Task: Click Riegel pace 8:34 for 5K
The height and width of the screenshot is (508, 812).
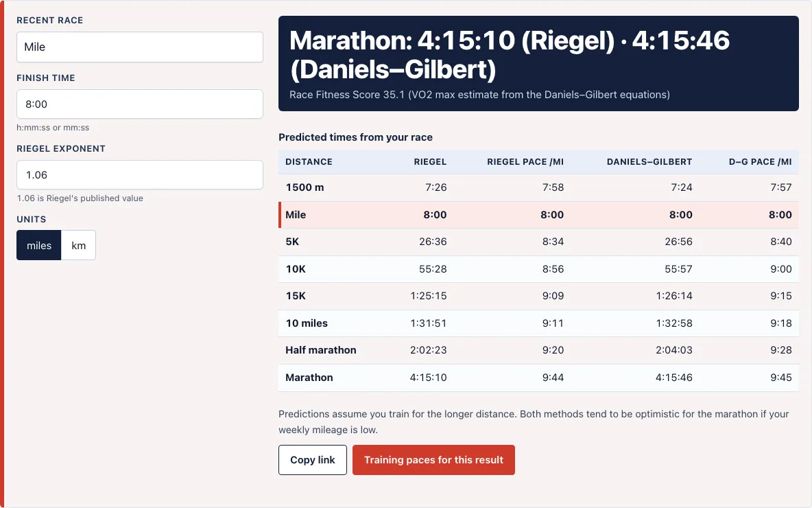Action: (x=553, y=242)
